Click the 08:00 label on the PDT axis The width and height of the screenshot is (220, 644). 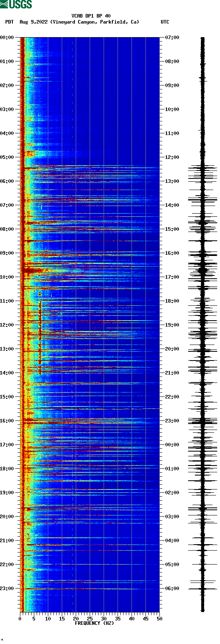pyautogui.click(x=7, y=229)
